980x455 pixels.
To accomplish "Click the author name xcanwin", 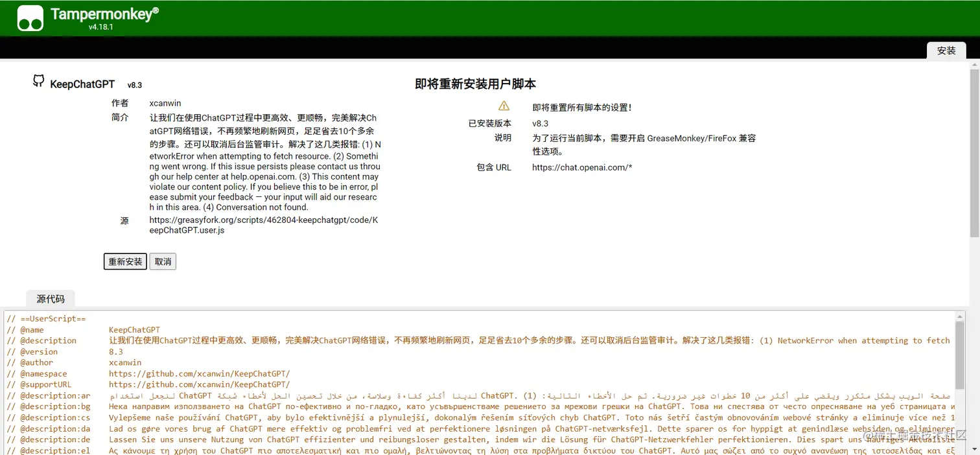I will click(x=165, y=103).
